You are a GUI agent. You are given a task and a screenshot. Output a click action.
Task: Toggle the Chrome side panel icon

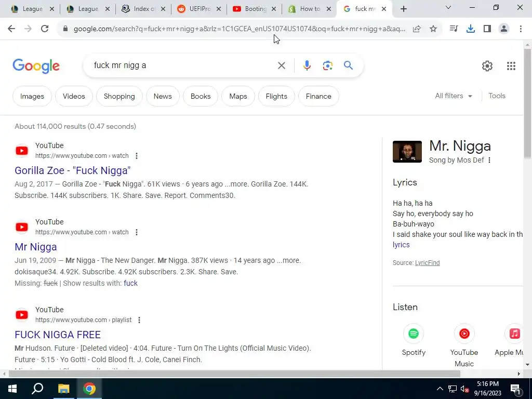[487, 29]
